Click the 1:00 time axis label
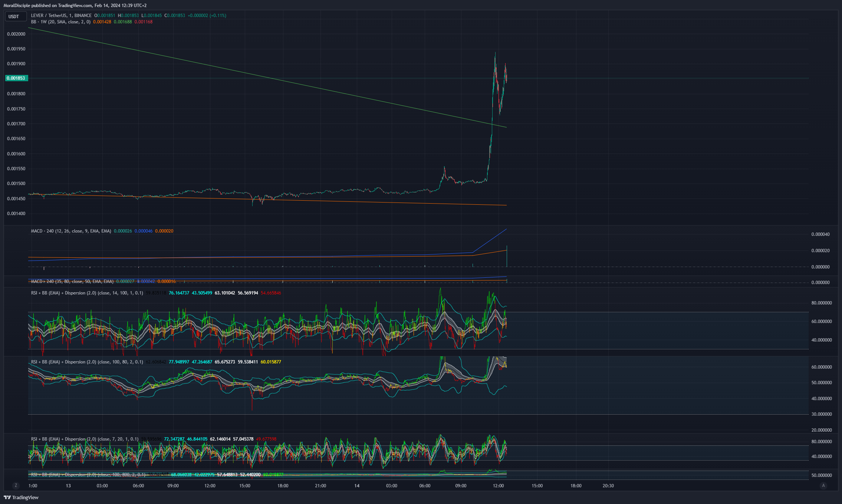The height and width of the screenshot is (504, 842). (x=33, y=486)
